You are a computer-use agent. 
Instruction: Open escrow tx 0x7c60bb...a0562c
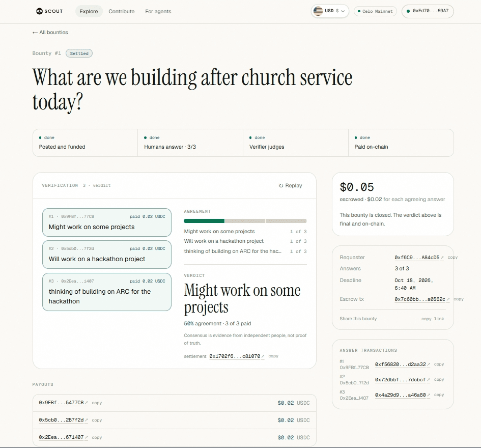(x=419, y=299)
